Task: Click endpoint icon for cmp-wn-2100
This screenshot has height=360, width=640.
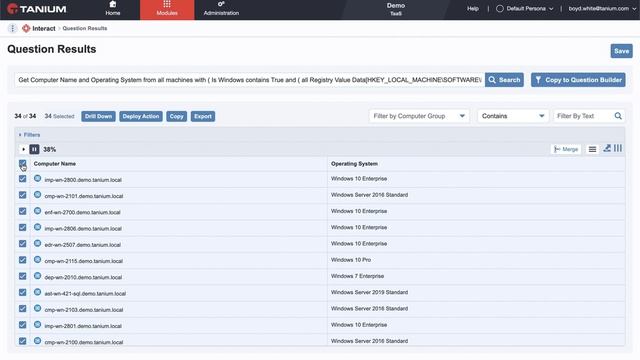Action: [38, 341]
